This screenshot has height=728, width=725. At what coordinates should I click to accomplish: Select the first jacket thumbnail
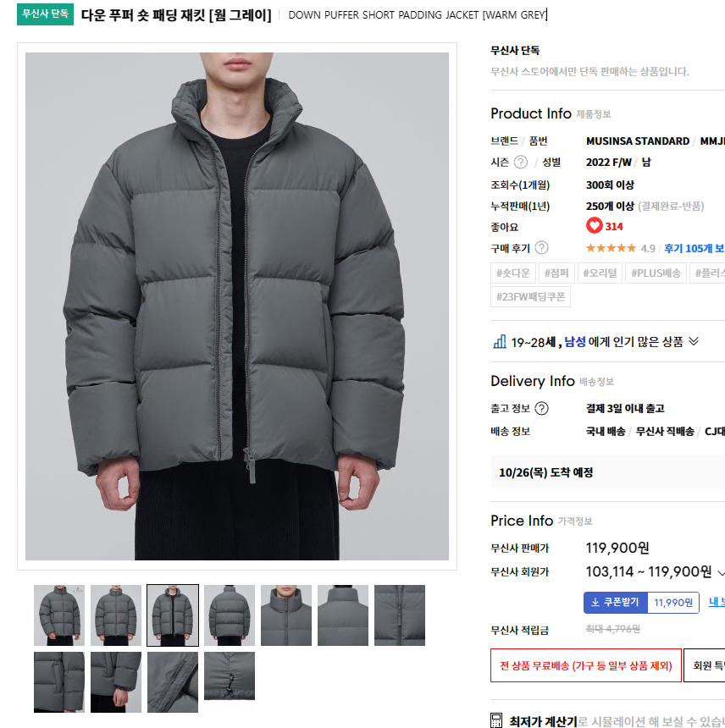point(59,615)
